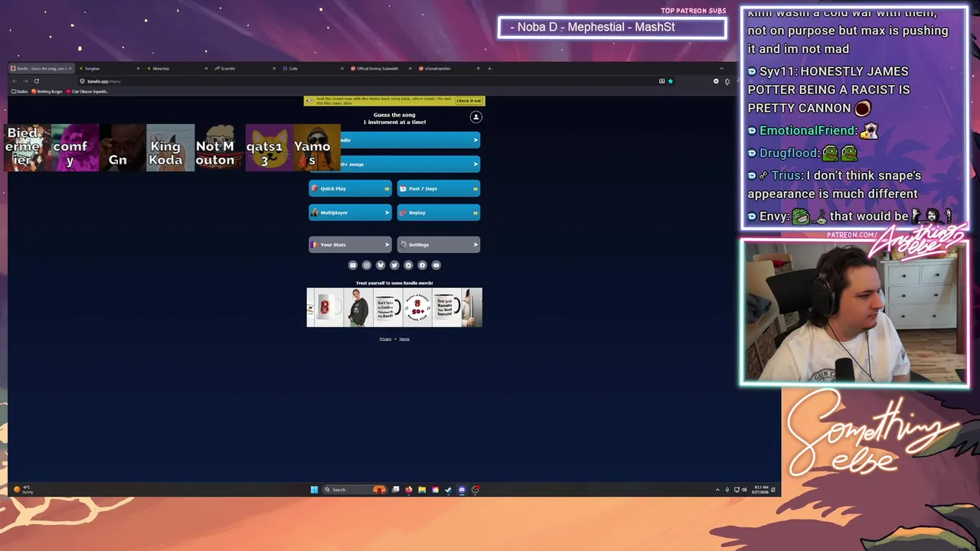Open Your Stats
This screenshot has height=551, width=980.
click(350, 245)
